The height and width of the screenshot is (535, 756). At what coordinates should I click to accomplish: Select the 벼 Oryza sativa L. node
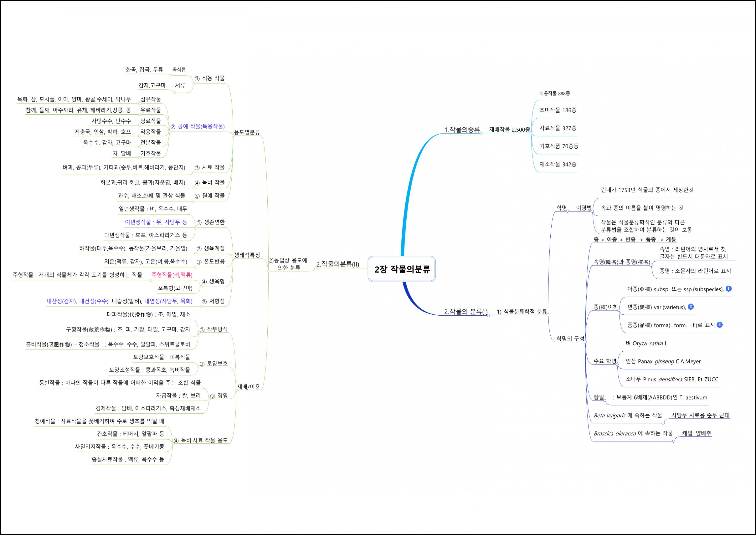pyautogui.click(x=647, y=343)
